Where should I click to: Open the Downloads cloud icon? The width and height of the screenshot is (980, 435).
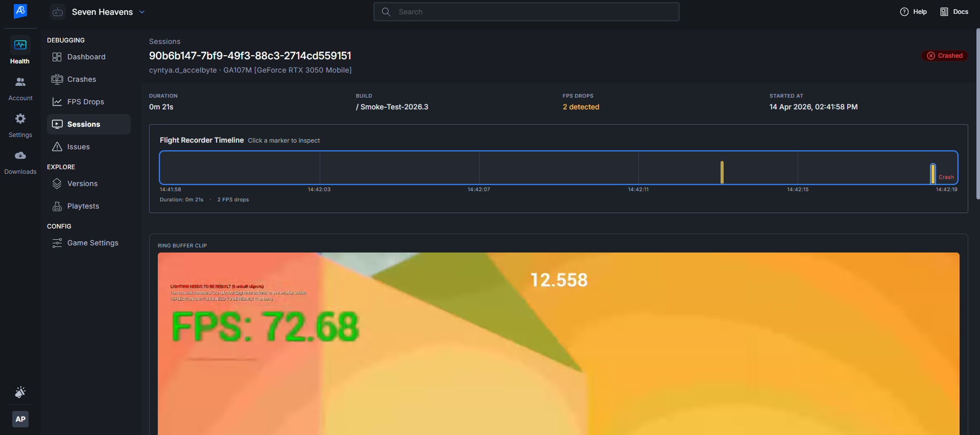click(20, 156)
